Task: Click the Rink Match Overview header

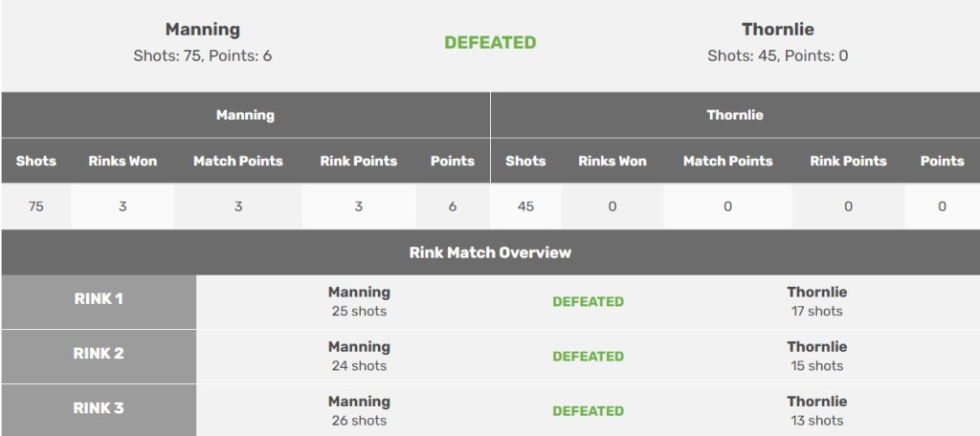Action: click(490, 252)
